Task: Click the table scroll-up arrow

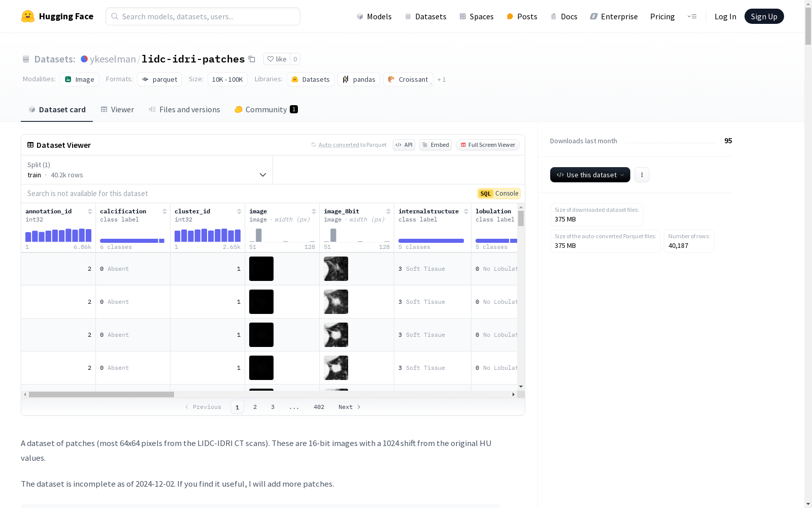Action: coord(521,207)
